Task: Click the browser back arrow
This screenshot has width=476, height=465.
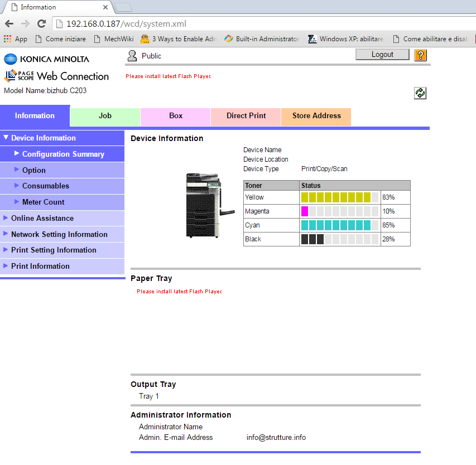Action: click(9, 23)
